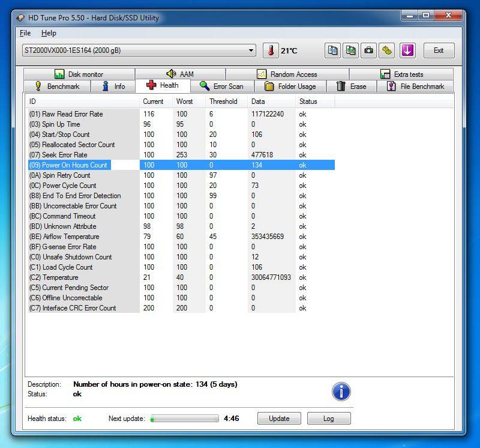Click the thermometer temperature icon
Viewport: 480px width, 448px height.
tap(271, 50)
